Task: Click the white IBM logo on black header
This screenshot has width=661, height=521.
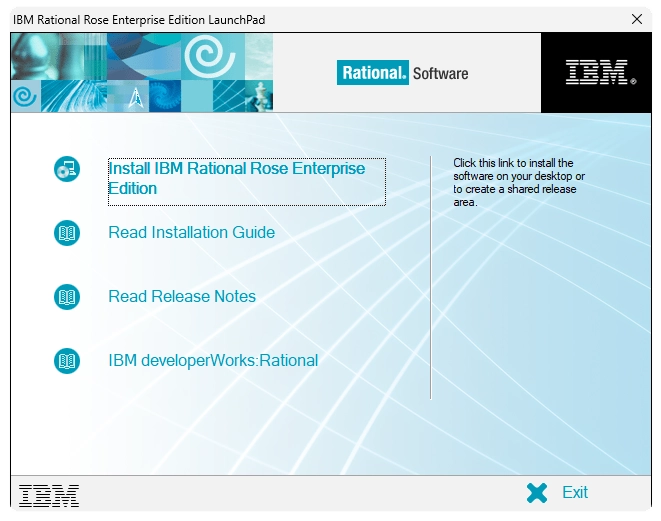Action: pos(601,72)
